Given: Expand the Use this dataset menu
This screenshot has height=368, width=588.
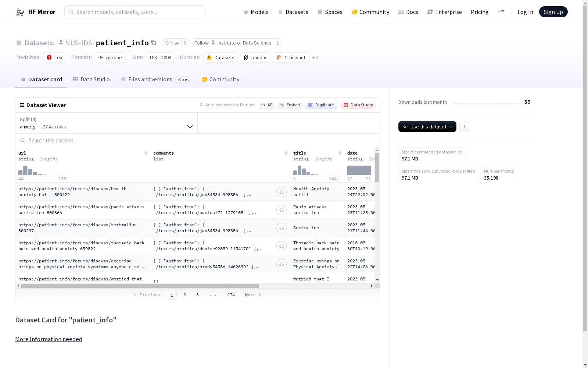Looking at the screenshot, I should click(427, 127).
